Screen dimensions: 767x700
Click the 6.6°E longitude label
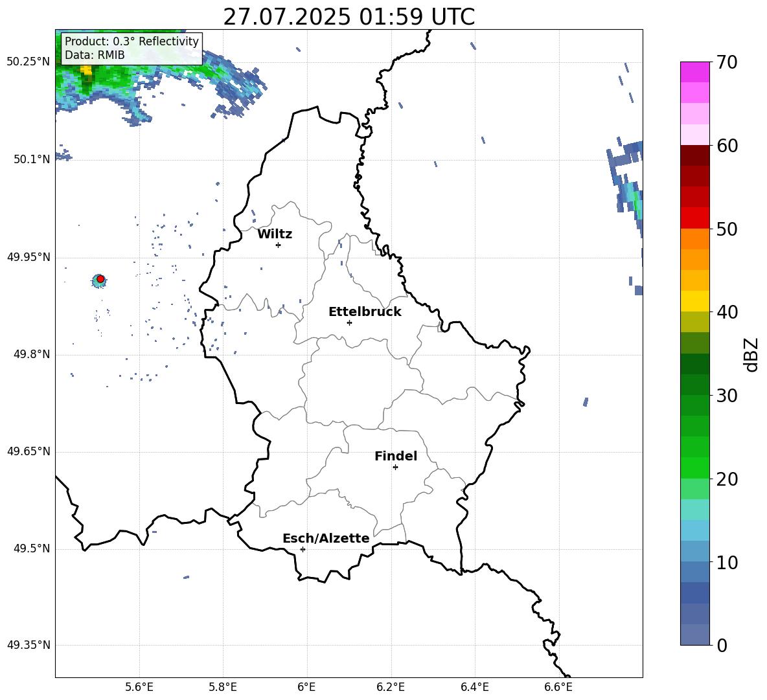[558, 687]
